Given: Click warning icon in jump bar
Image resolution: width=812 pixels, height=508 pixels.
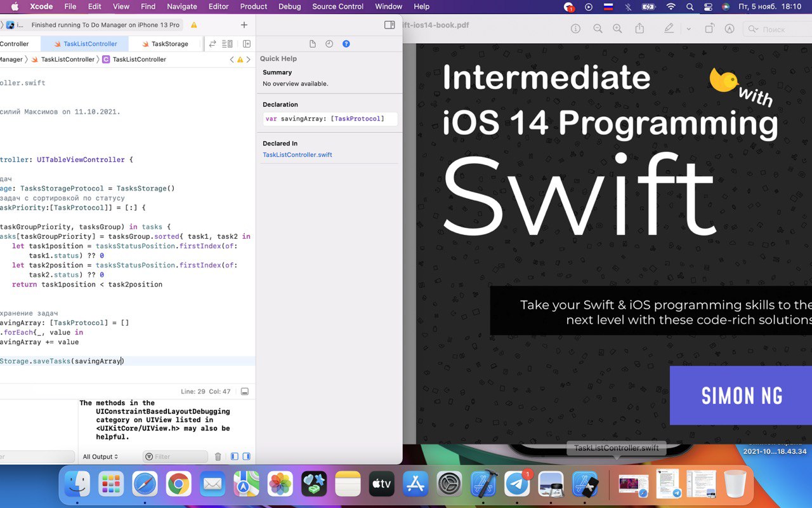Looking at the screenshot, I should (x=240, y=60).
